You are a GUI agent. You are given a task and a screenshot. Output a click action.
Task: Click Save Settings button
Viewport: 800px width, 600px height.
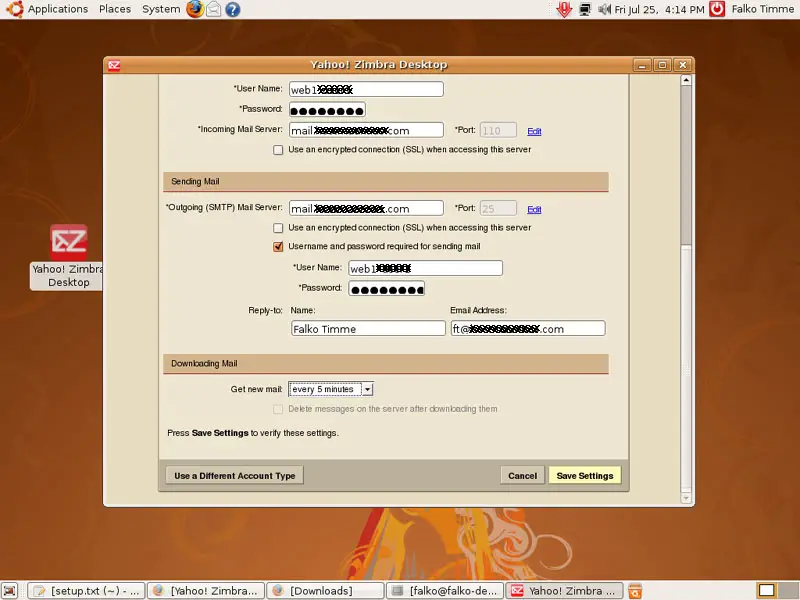[x=585, y=476]
